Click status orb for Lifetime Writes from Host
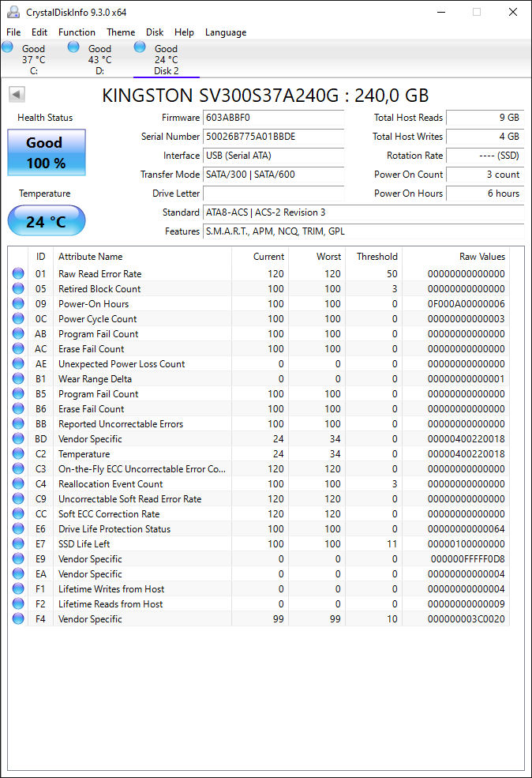The image size is (532, 778). (x=18, y=588)
